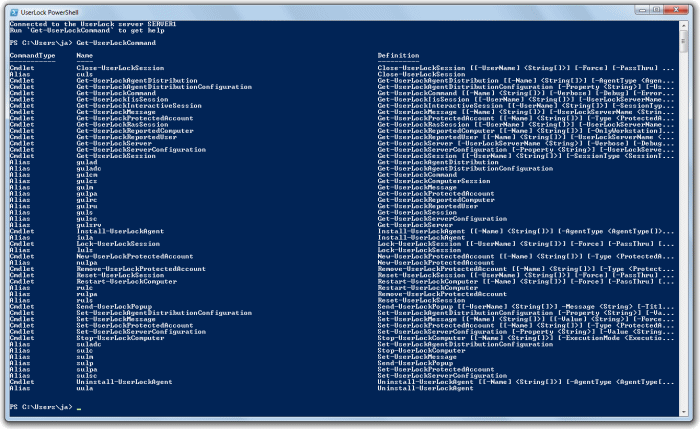Select the 'sulm' alias name
Screen dimensions: 700x429
pos(84,356)
